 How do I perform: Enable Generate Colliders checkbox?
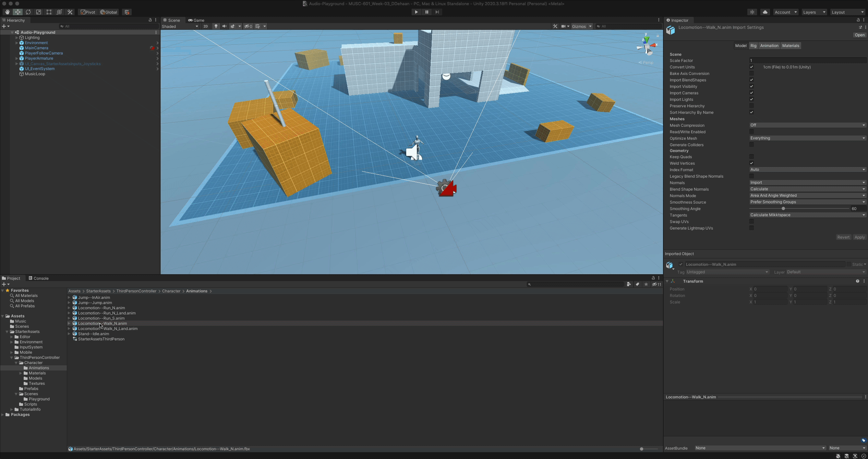click(752, 145)
